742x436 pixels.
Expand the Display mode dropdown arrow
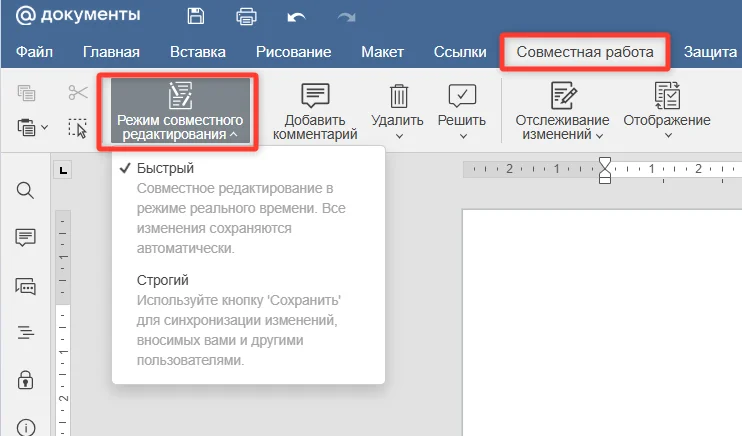point(668,136)
